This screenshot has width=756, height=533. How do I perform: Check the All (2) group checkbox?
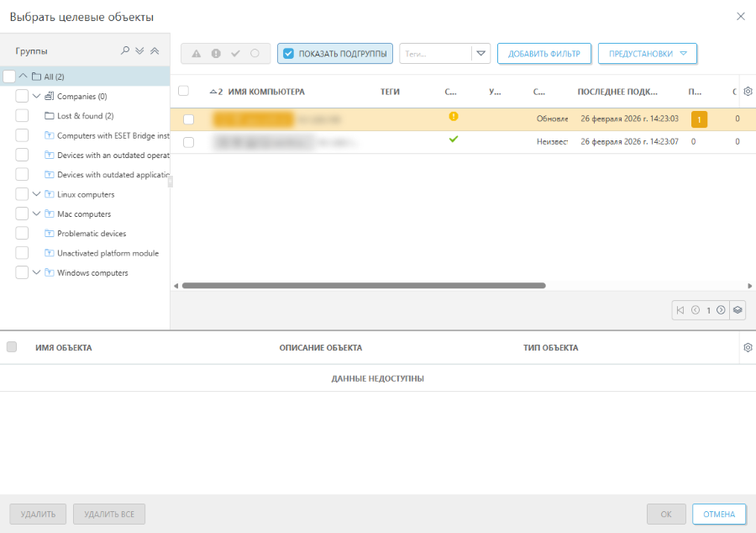click(x=9, y=77)
